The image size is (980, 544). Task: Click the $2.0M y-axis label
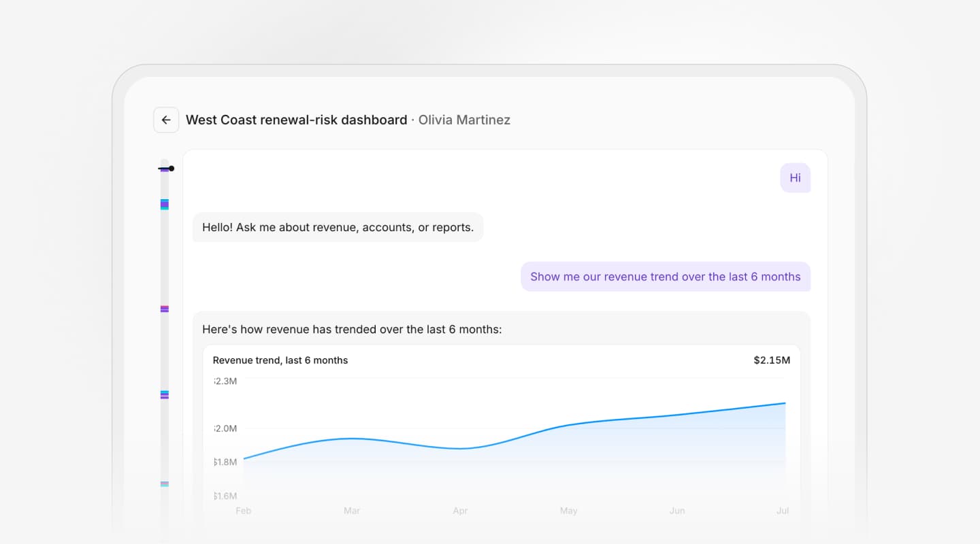click(x=225, y=428)
